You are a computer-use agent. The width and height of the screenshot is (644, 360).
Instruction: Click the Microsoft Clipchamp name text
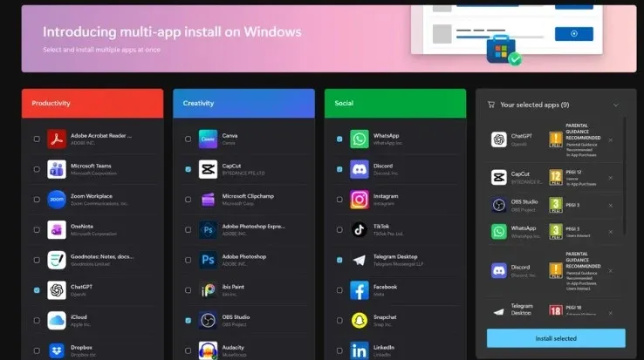click(248, 196)
